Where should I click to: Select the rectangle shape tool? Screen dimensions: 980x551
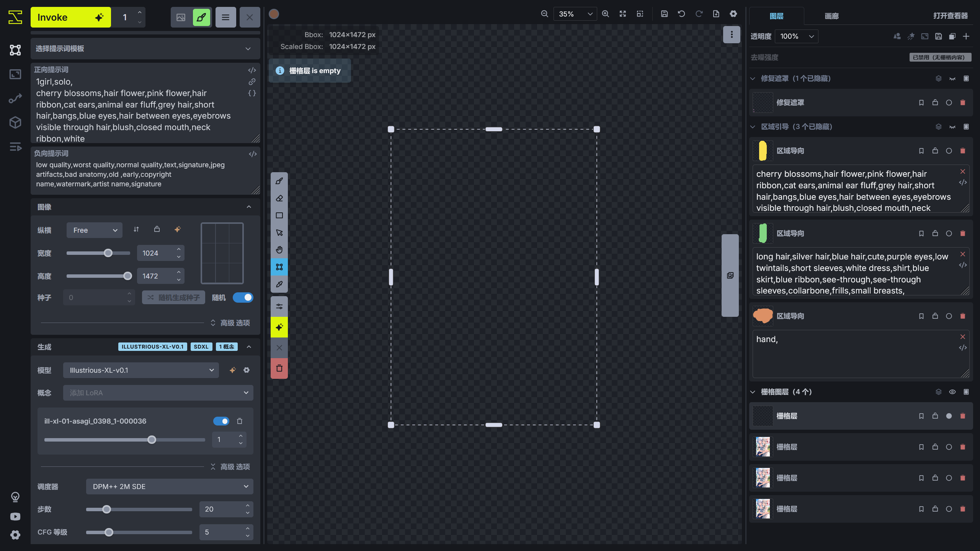pos(279,215)
